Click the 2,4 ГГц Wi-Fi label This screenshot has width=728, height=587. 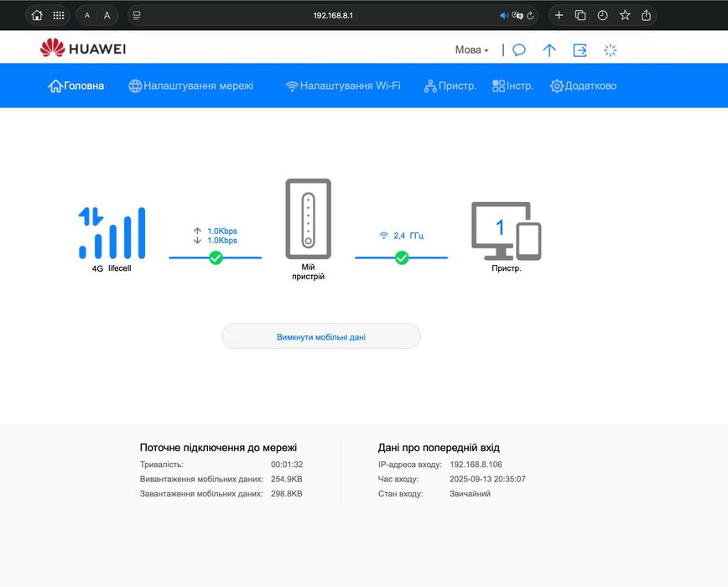point(408,236)
